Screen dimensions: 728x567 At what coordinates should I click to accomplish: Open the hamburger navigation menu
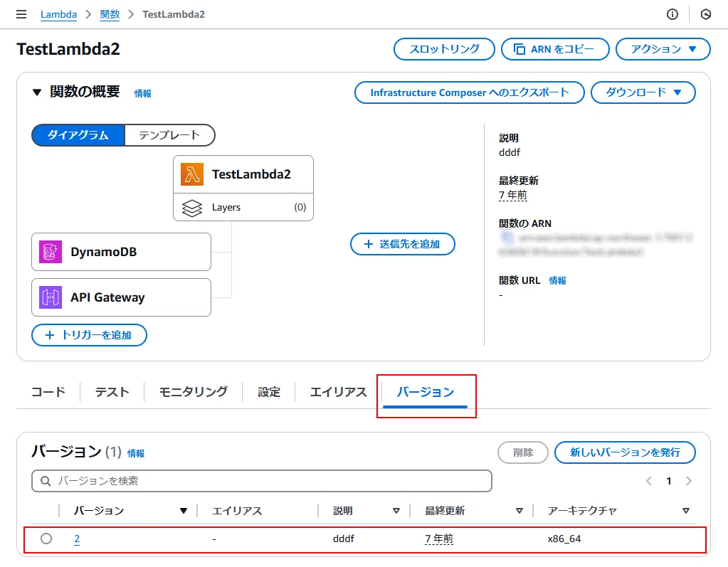(21, 14)
